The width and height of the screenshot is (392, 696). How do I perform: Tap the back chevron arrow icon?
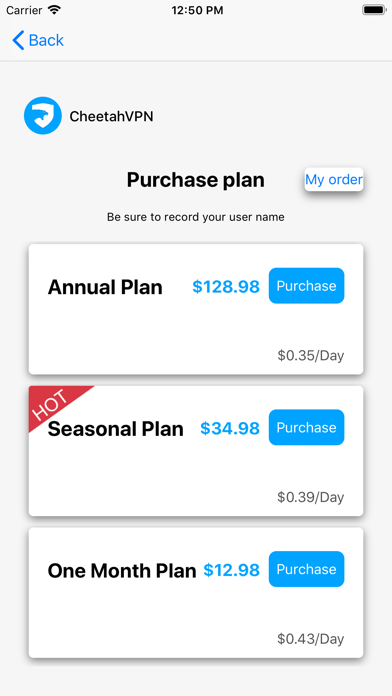coord(18,40)
